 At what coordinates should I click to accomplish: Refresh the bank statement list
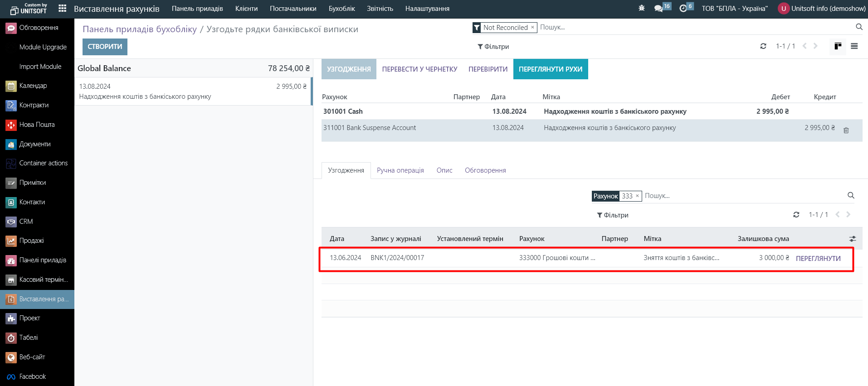[763, 46]
